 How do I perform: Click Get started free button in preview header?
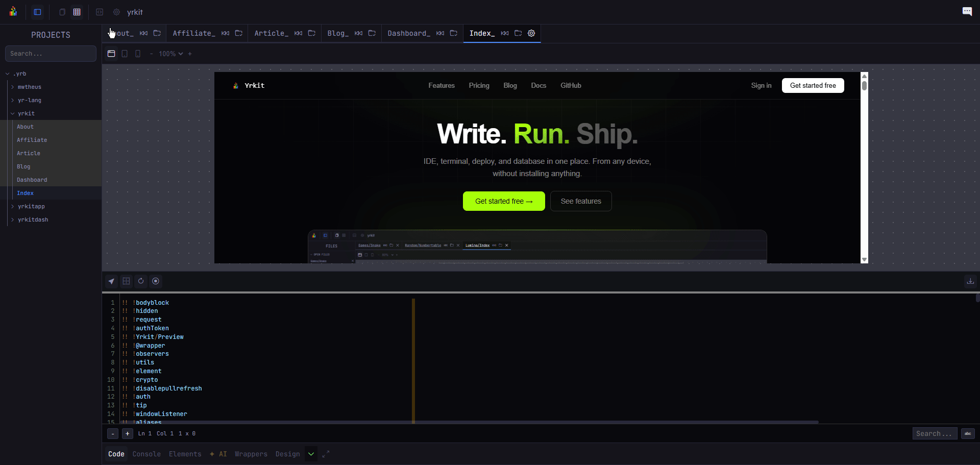pyautogui.click(x=813, y=86)
